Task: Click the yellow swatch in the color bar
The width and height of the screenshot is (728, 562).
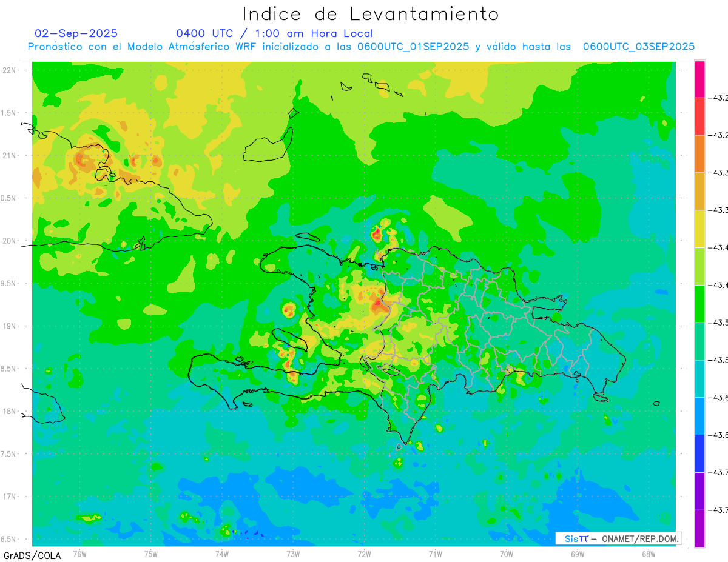Action: (x=699, y=229)
